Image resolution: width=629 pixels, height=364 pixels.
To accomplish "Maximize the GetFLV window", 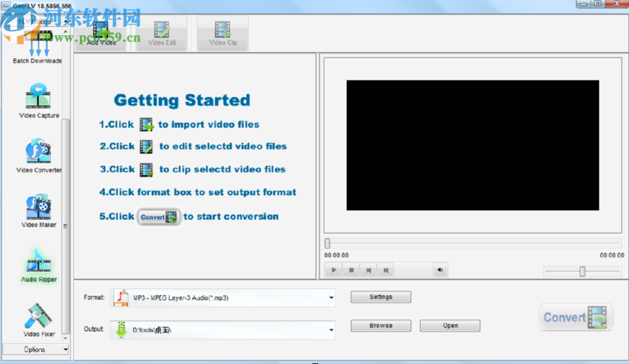I will [x=597, y=4].
